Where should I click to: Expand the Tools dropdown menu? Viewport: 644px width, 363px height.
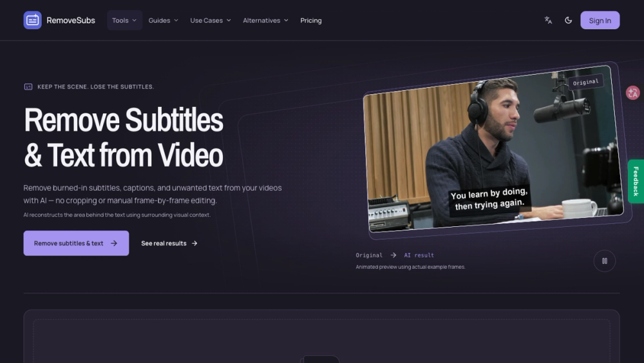click(124, 20)
